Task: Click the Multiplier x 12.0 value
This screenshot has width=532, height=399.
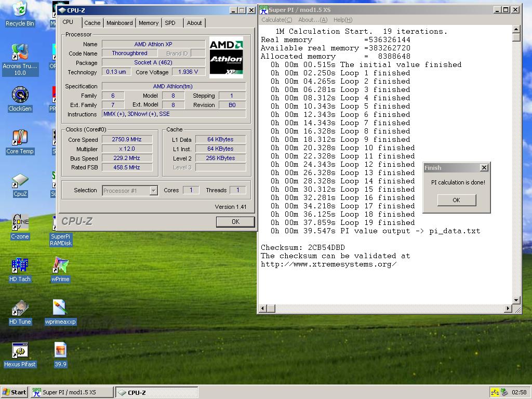Action: pyautogui.click(x=127, y=149)
